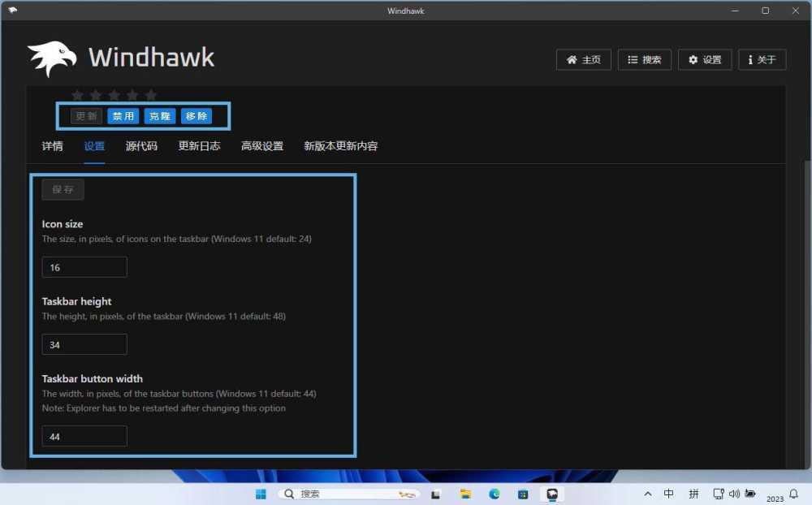Screen dimensions: 812x505
Task: Open the notification center via the bell icon
Action: 793,494
